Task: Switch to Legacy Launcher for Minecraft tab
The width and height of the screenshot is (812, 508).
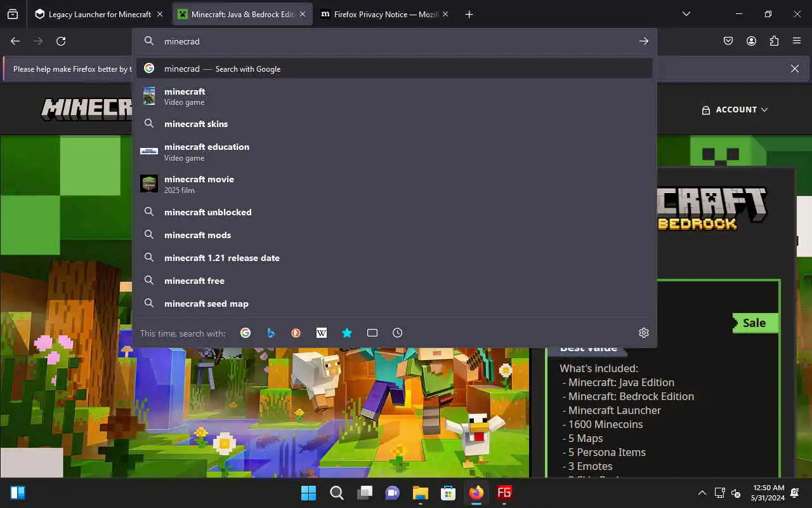Action: [99, 14]
